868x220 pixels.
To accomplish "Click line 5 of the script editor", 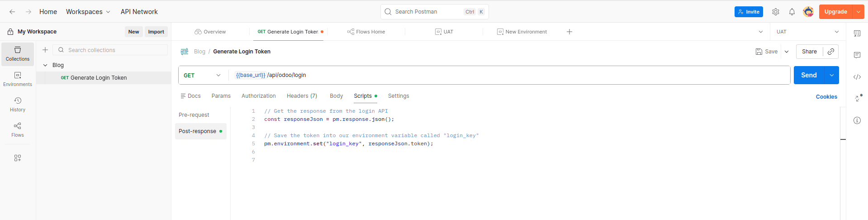I will click(349, 143).
